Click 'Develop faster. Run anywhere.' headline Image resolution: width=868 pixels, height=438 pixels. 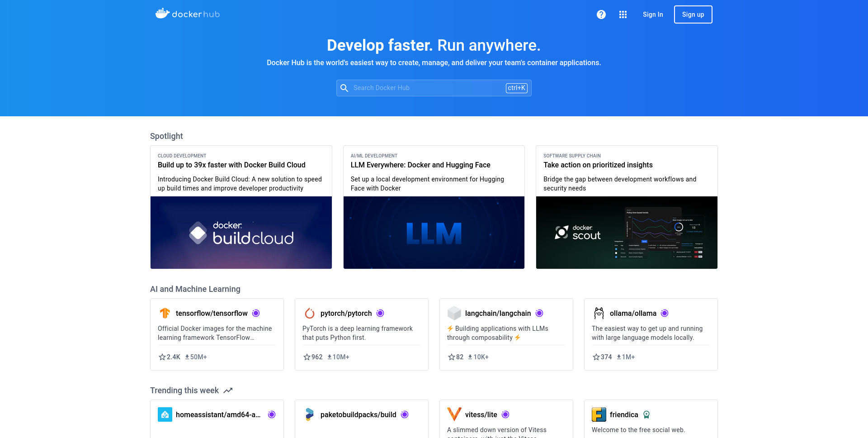click(x=434, y=45)
